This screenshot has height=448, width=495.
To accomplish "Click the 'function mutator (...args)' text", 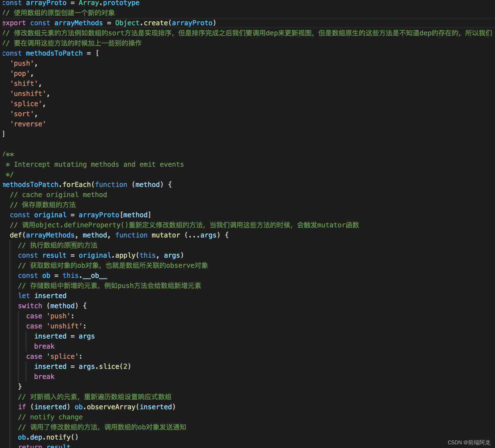I will 168,235.
